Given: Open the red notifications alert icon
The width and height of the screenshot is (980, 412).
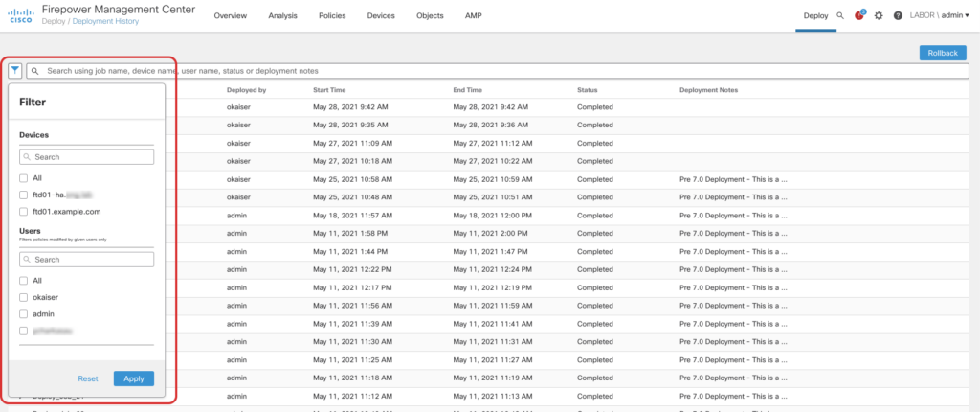Looking at the screenshot, I should [859, 15].
